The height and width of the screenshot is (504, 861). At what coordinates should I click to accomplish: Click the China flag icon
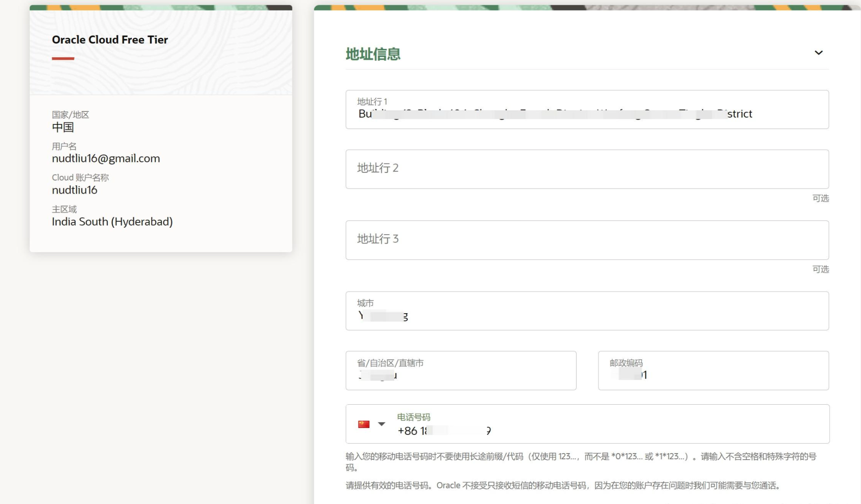(363, 424)
